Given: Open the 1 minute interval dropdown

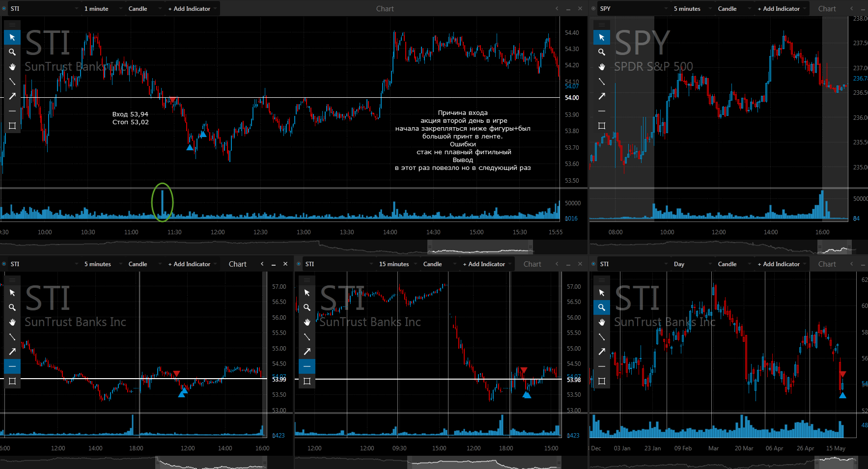Looking at the screenshot, I should (102, 8).
